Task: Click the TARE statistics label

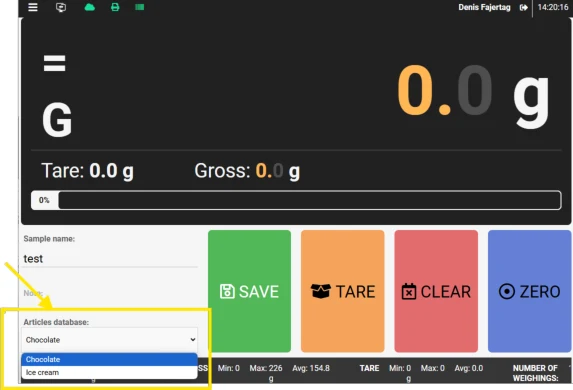Action: coord(369,368)
